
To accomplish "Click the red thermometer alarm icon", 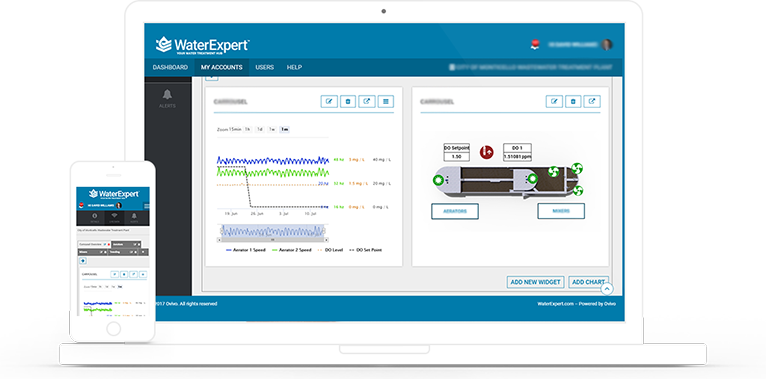I will [x=486, y=152].
